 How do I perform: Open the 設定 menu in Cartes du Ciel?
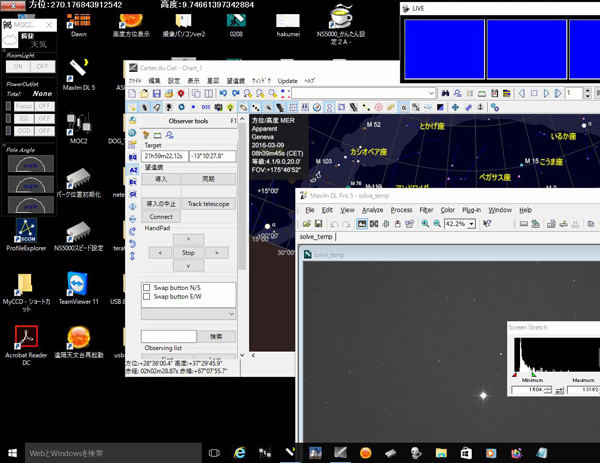coord(174,81)
